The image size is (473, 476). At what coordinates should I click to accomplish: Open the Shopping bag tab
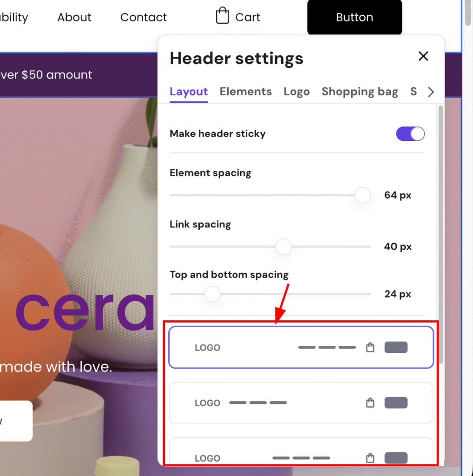(x=360, y=92)
